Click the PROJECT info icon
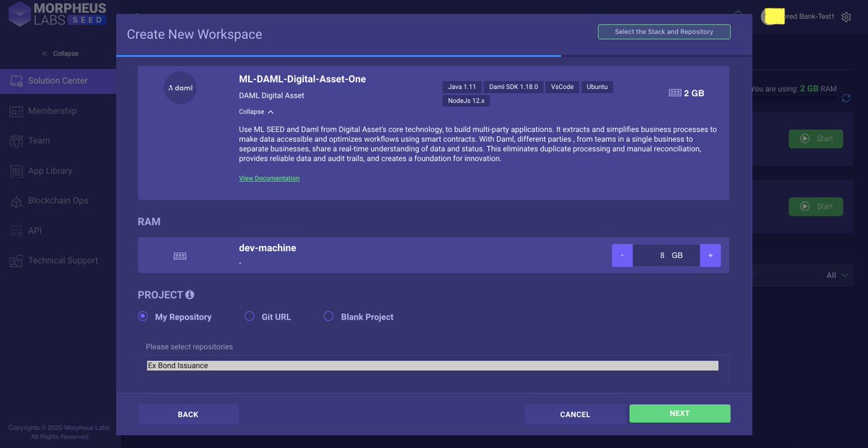 coord(190,295)
